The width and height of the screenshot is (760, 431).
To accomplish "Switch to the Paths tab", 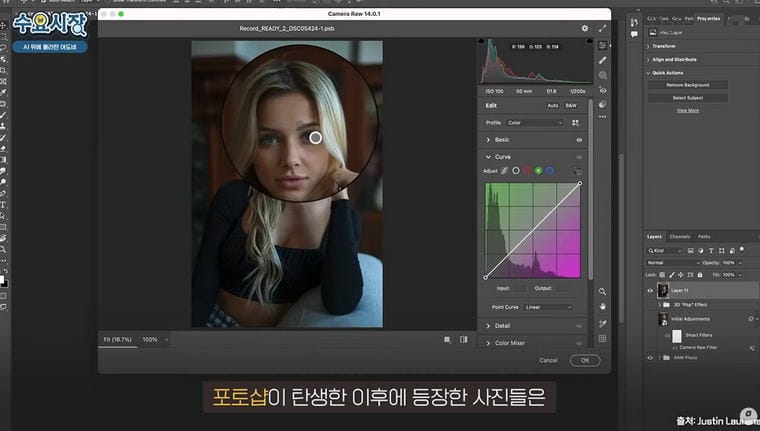I will (704, 237).
